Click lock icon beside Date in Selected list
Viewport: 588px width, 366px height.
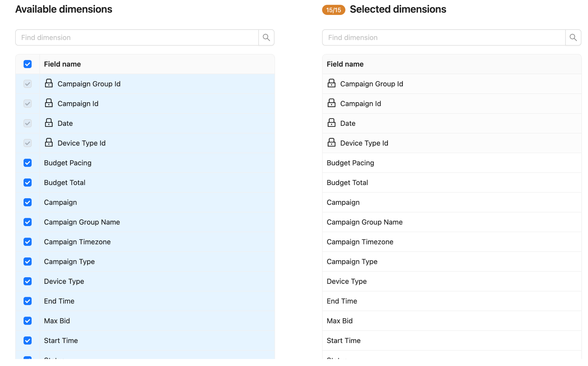pos(331,123)
